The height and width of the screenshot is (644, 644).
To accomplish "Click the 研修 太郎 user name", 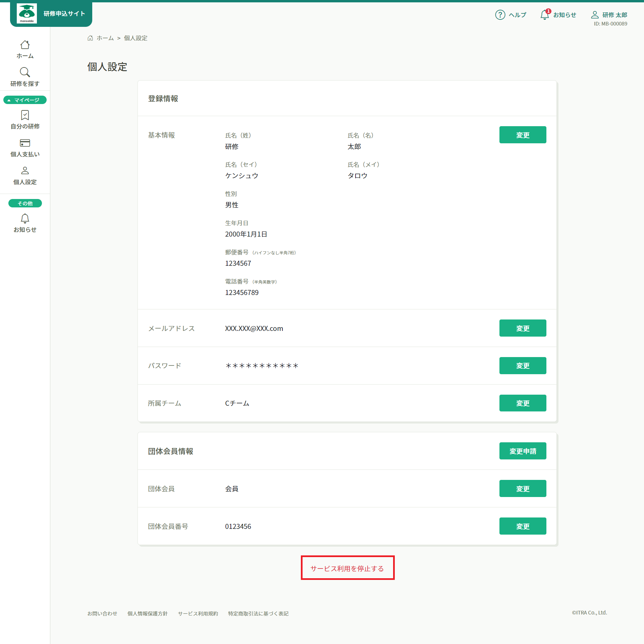I will (615, 15).
